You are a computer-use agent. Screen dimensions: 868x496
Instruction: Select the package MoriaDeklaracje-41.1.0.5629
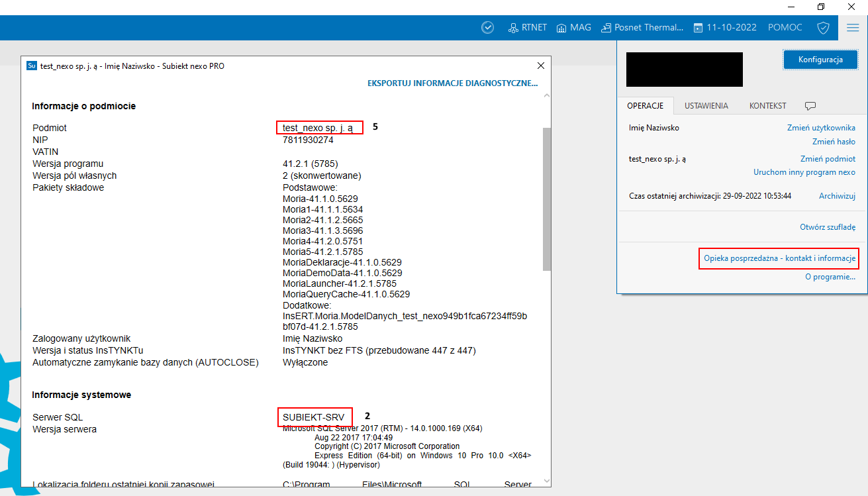click(x=342, y=262)
